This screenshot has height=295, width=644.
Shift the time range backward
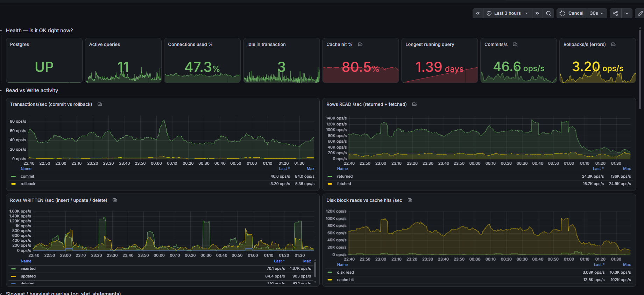[478, 13]
